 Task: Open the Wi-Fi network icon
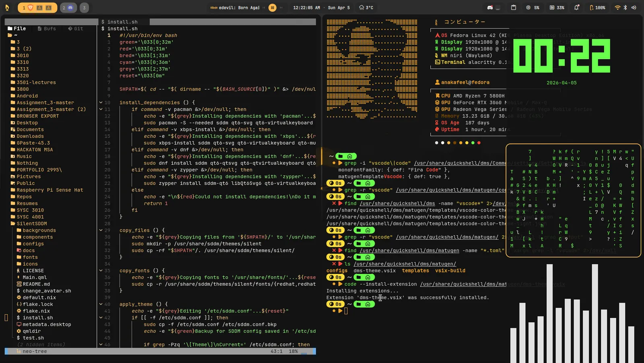coord(617,8)
